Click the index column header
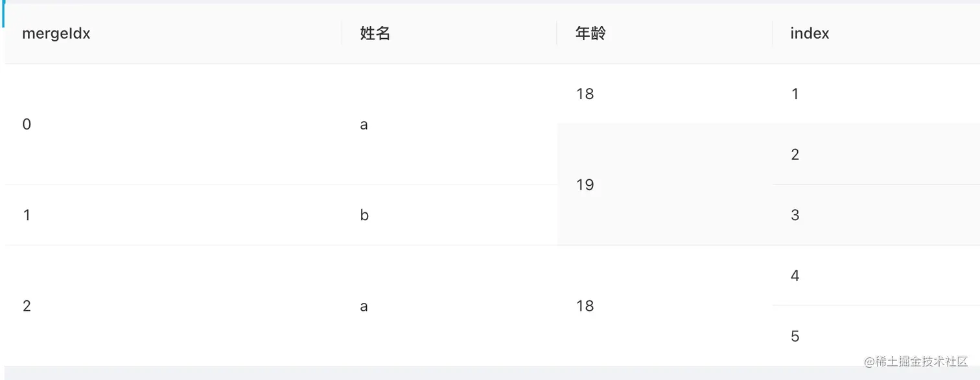 point(876,34)
